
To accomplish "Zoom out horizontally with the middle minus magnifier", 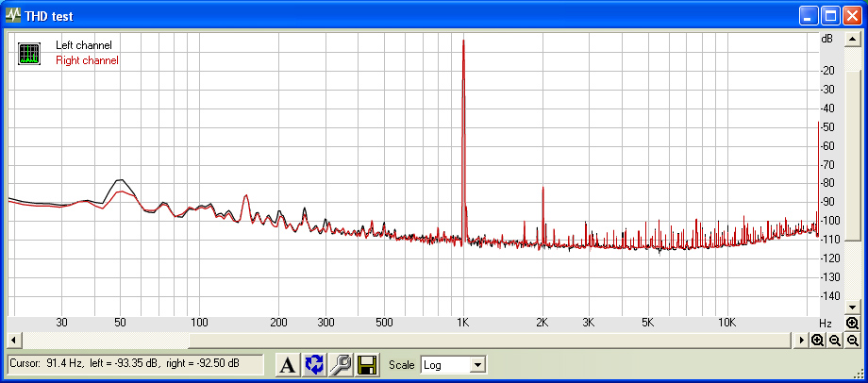I will tap(835, 340).
